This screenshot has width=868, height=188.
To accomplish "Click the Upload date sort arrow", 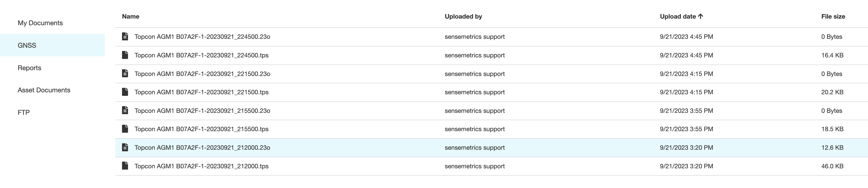I will click(701, 16).
